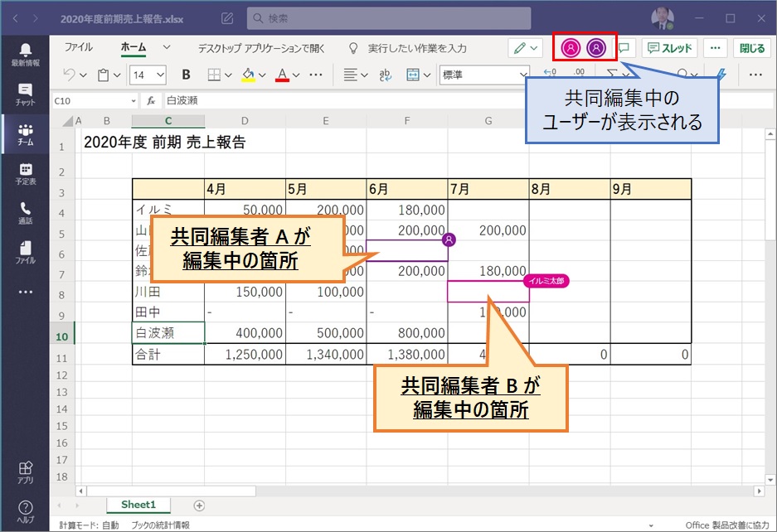This screenshot has height=532, width=777.
Task: Click the yellow fill color swatch
Action: (247, 75)
